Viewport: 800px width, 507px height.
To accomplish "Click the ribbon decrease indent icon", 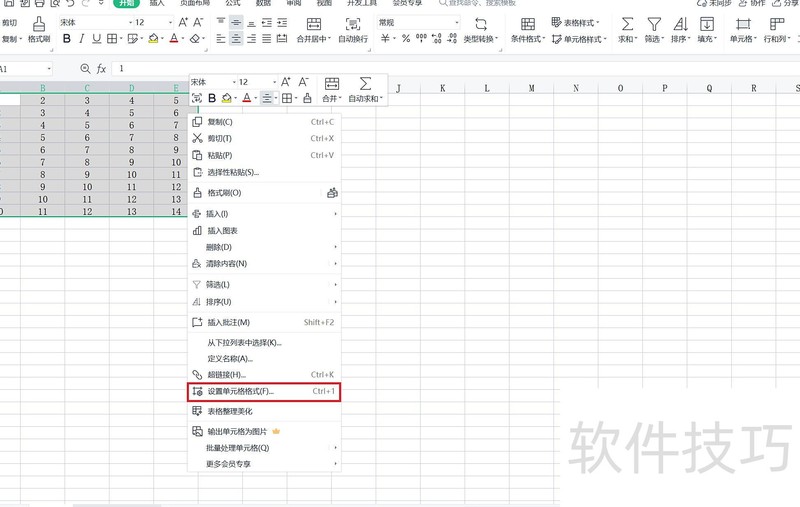I will pyautogui.click(x=266, y=22).
